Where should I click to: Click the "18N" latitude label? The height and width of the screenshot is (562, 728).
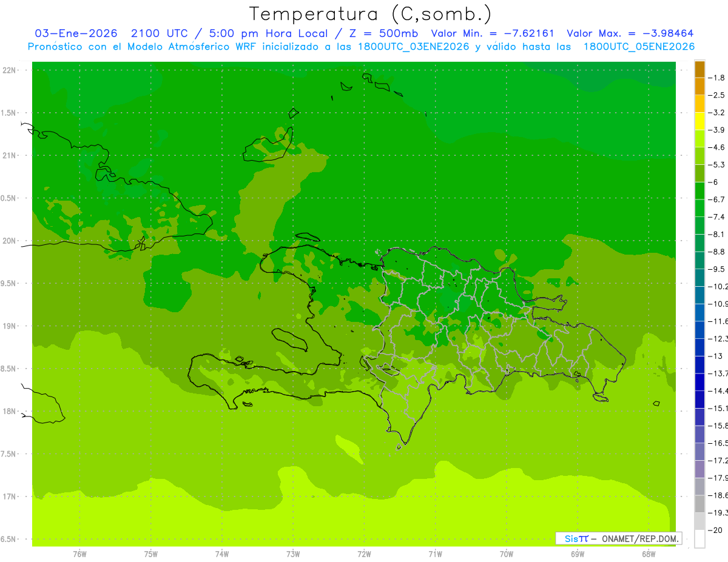(10, 412)
